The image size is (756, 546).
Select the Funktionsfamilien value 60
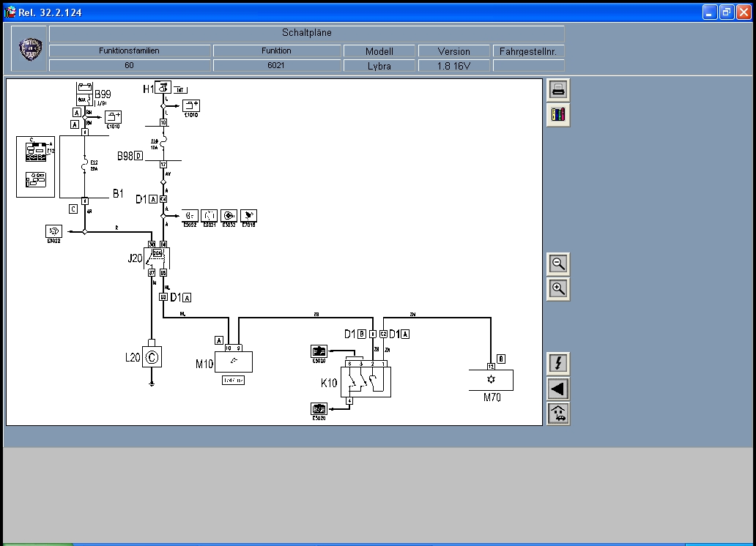129,65
